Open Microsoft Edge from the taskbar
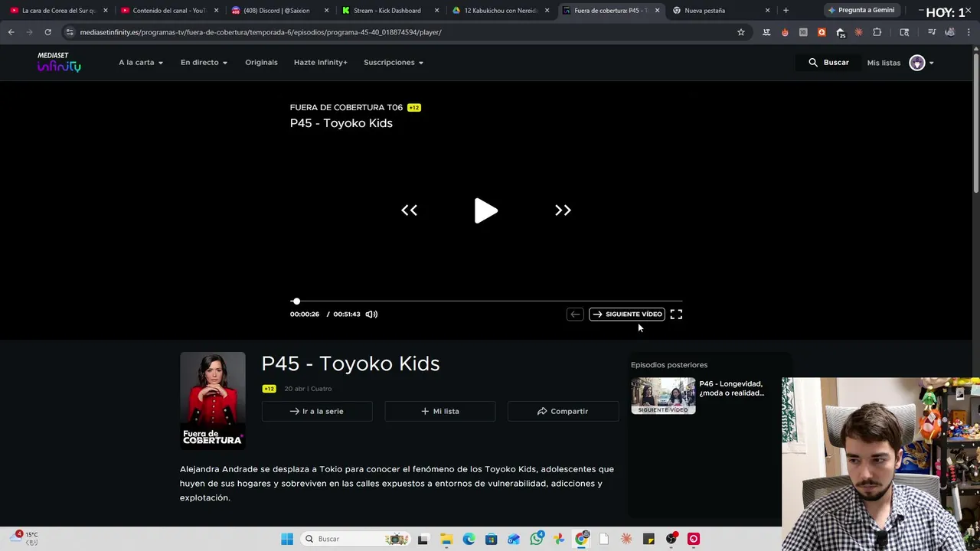Screen dimensions: 980x551 pyautogui.click(x=469, y=539)
